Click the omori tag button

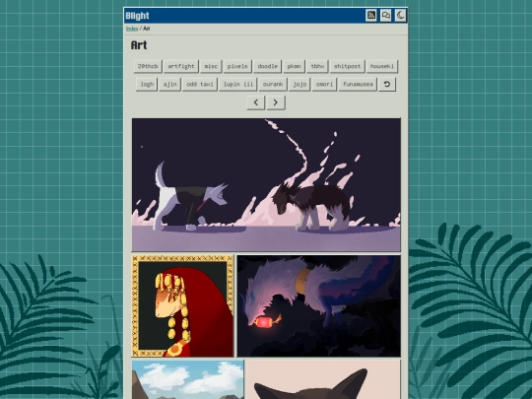324,85
